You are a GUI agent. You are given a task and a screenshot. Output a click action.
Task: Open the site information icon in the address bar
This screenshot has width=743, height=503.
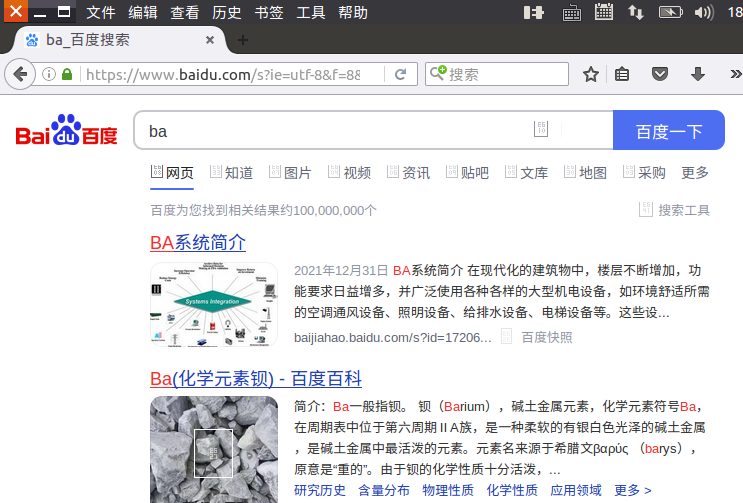coord(49,74)
